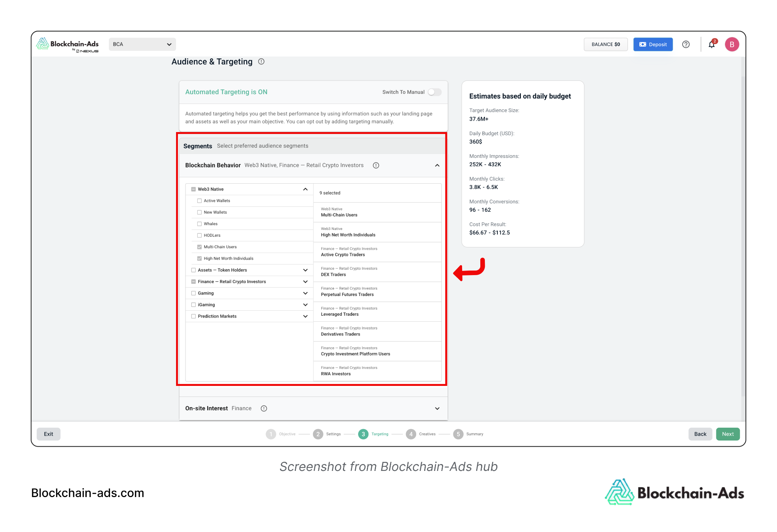Click step 4 Creatives circle
This screenshot has width=777, height=532.
coord(411,434)
